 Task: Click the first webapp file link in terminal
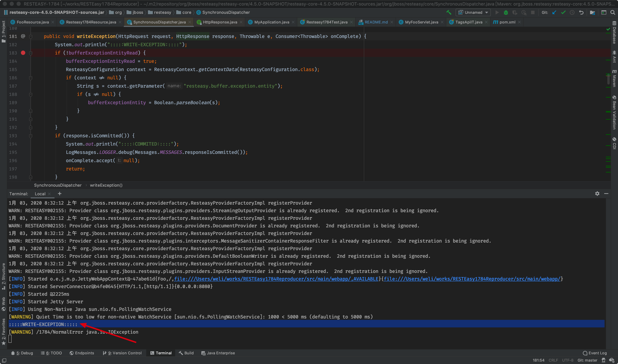(276, 279)
